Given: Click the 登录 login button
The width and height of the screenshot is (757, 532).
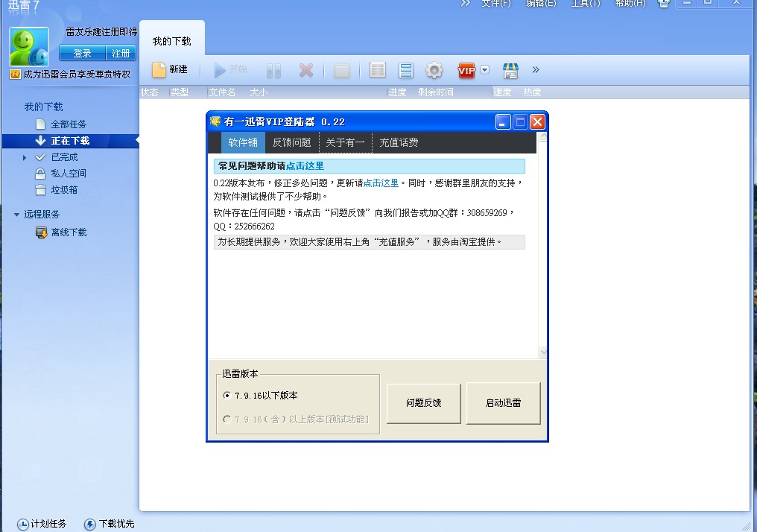Looking at the screenshot, I should pyautogui.click(x=82, y=53).
